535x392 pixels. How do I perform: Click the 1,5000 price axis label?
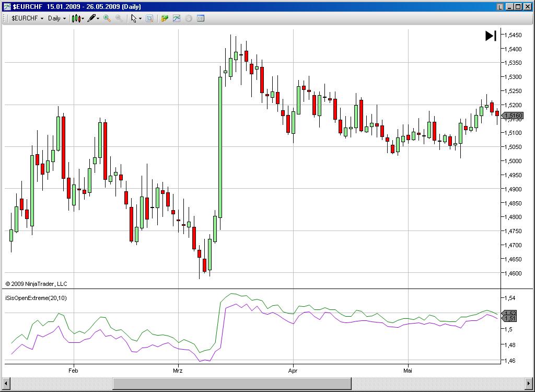tap(513, 161)
